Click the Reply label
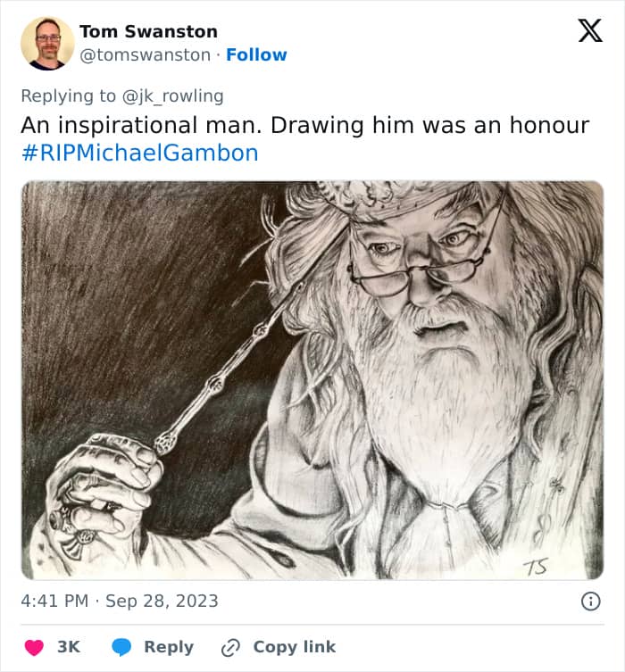The height and width of the screenshot is (672, 625). [x=169, y=647]
